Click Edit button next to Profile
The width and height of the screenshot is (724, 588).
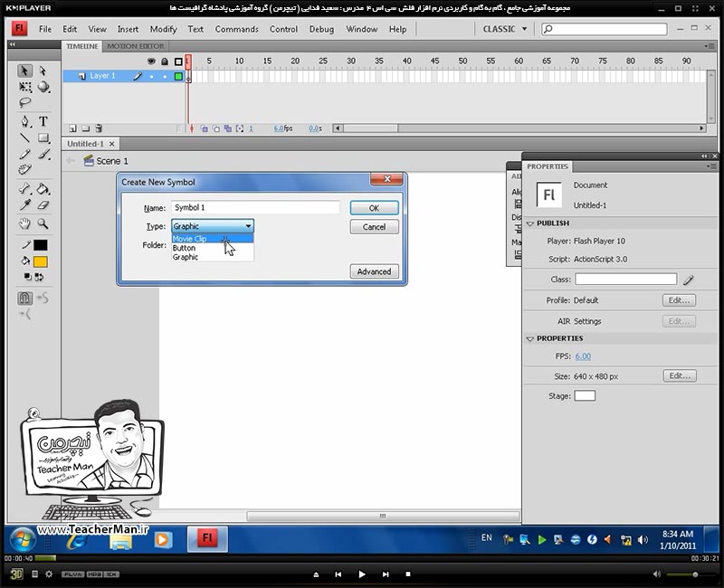(679, 300)
